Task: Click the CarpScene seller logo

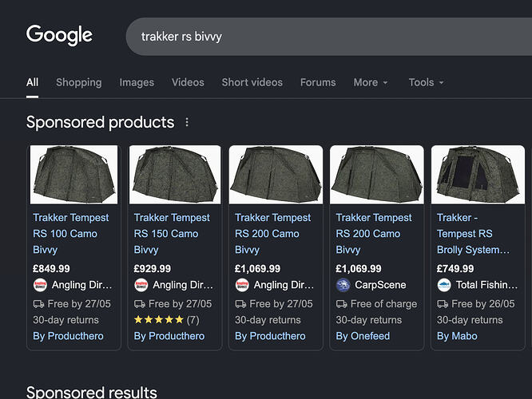Action: 343,285
